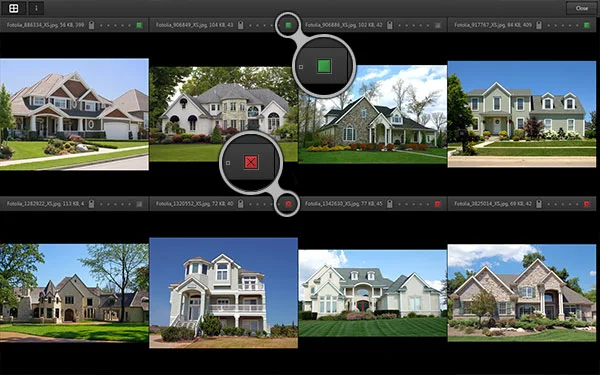Toggle lock icon for Fotolia_1282922_XS.jpg
The image size is (600, 375).
[x=91, y=204]
